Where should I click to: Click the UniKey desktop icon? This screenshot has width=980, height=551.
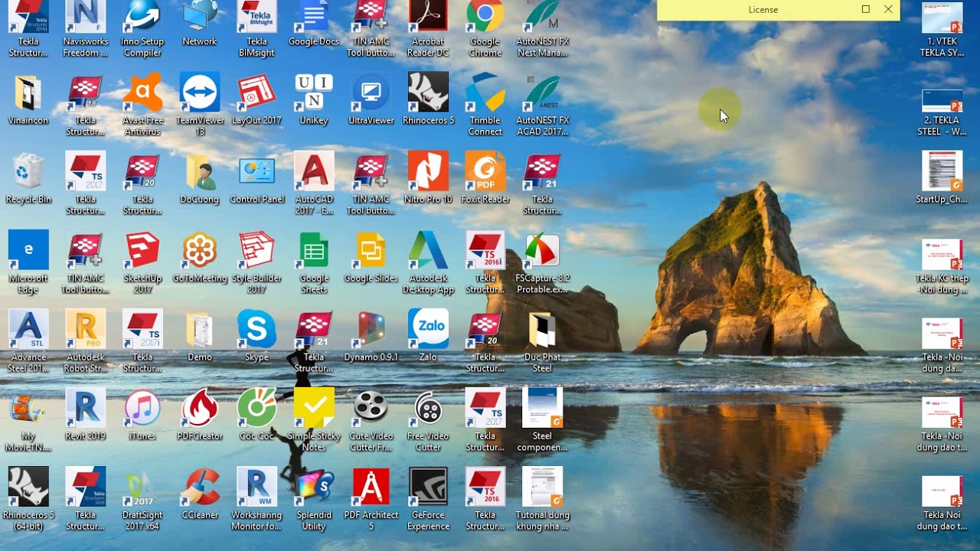click(314, 99)
